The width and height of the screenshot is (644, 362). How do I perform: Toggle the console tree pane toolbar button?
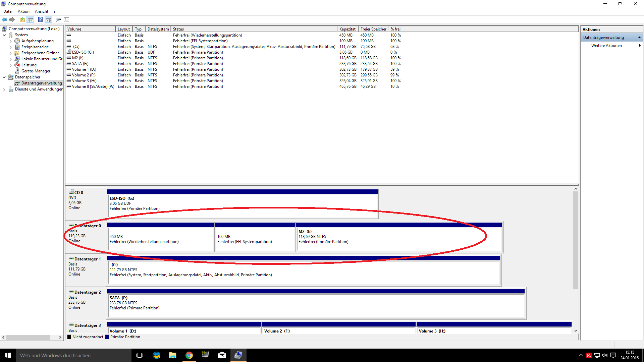[x=31, y=19]
